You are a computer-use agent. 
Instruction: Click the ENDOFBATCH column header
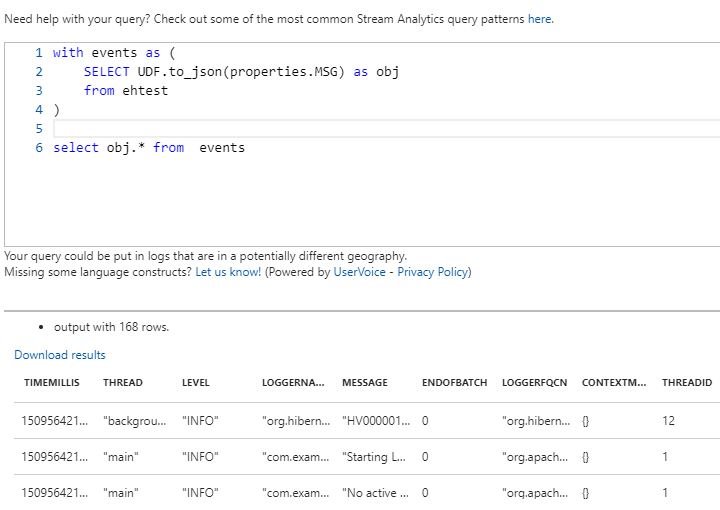pyautogui.click(x=454, y=382)
